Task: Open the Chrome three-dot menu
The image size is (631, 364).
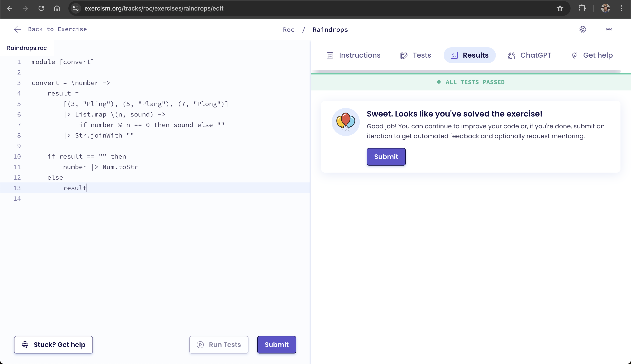Action: coord(621,9)
